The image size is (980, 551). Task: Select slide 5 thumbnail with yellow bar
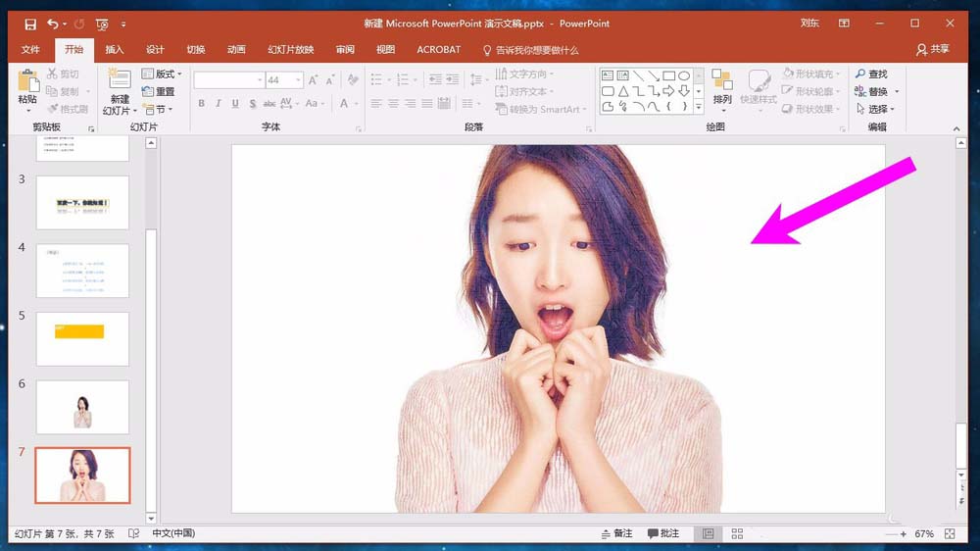tap(82, 338)
